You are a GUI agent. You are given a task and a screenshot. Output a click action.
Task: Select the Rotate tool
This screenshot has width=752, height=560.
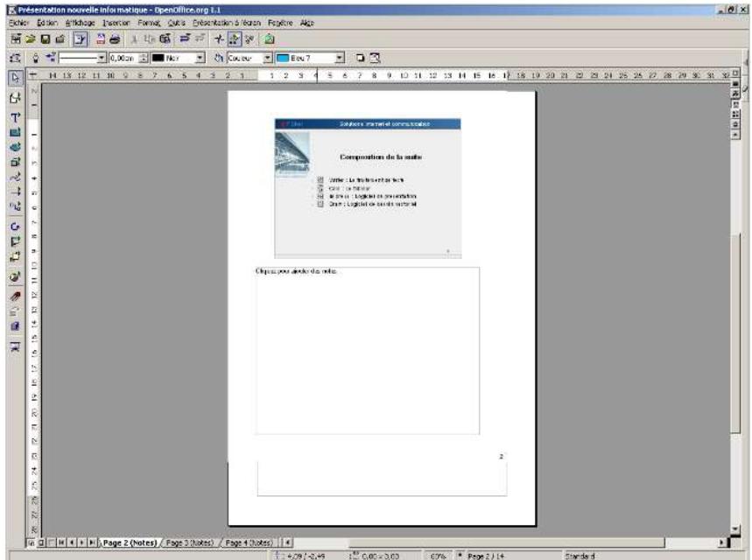[16, 227]
